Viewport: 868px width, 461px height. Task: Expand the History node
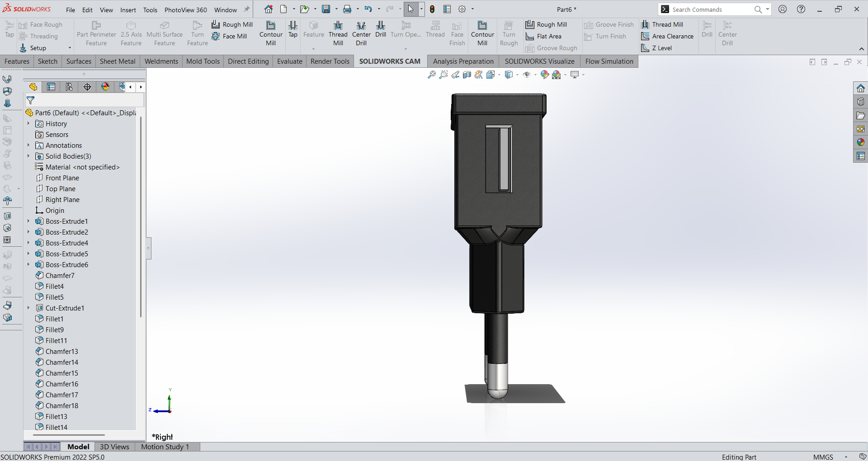click(x=28, y=123)
